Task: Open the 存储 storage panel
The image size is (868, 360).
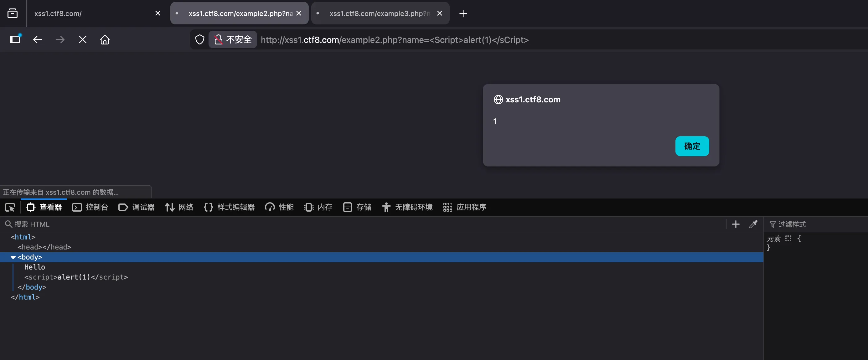Action: [357, 207]
